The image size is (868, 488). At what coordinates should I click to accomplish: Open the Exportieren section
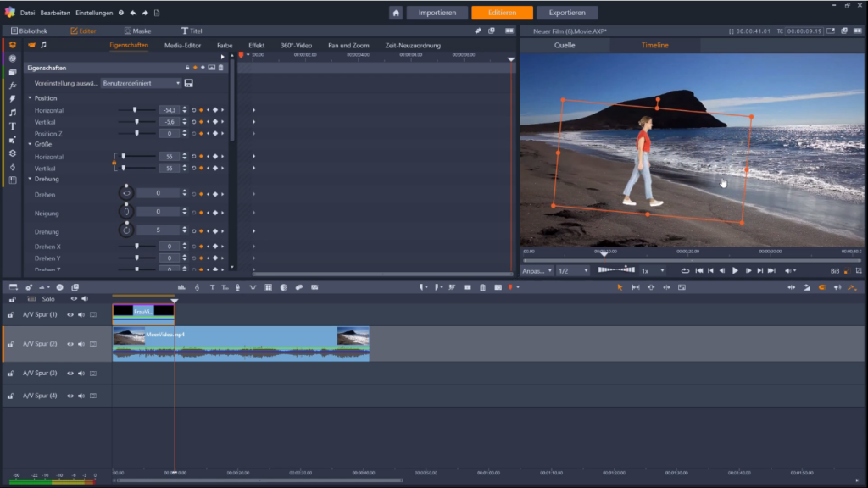pos(567,13)
